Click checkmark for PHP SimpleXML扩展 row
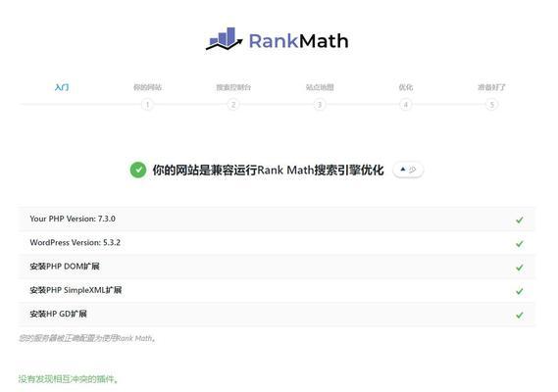Image resolution: width=558 pixels, height=392 pixels. (x=520, y=291)
